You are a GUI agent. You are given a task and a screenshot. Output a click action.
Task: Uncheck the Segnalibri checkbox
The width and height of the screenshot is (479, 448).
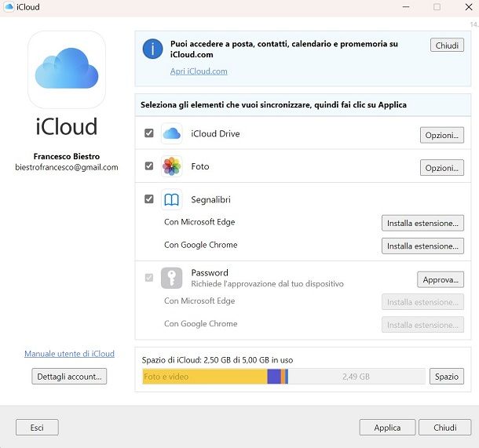tap(149, 199)
